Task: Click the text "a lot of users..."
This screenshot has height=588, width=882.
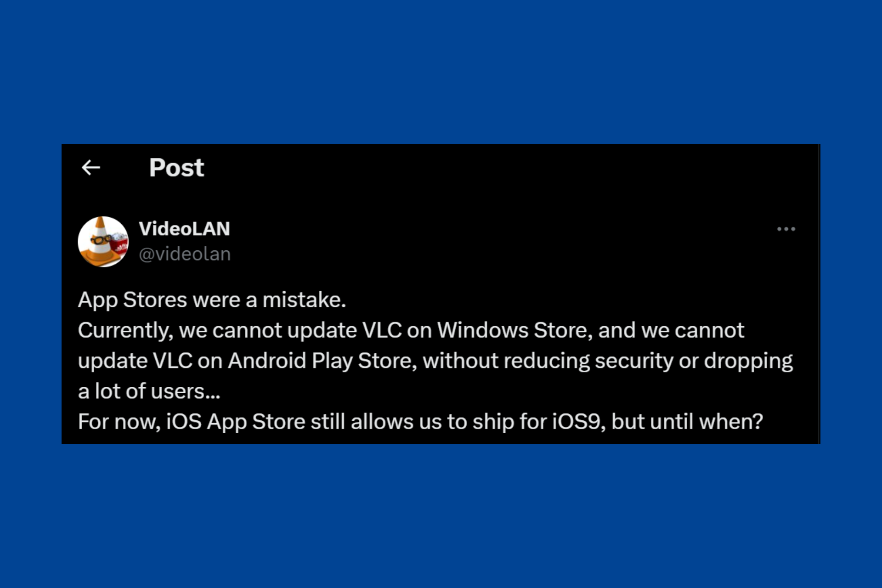Action: click(x=149, y=391)
